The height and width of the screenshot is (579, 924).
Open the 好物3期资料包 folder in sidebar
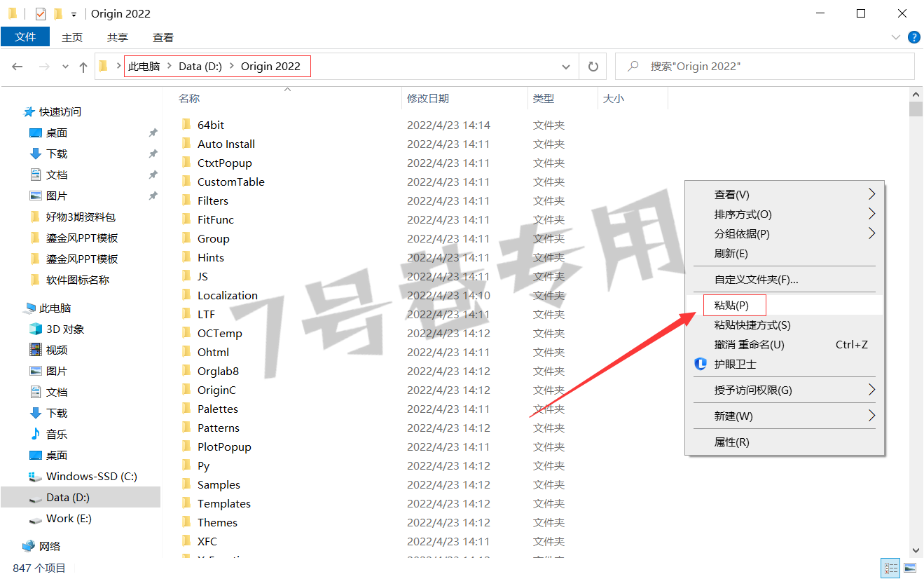coord(81,217)
